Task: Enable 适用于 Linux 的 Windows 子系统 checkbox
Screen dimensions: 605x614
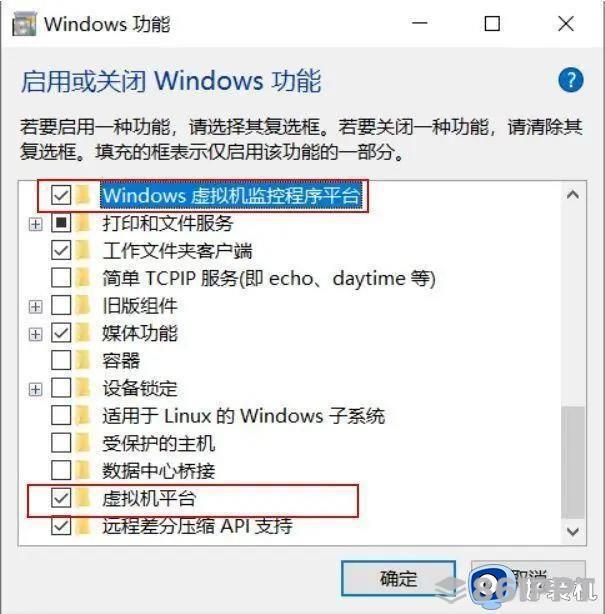Action: coord(61,415)
